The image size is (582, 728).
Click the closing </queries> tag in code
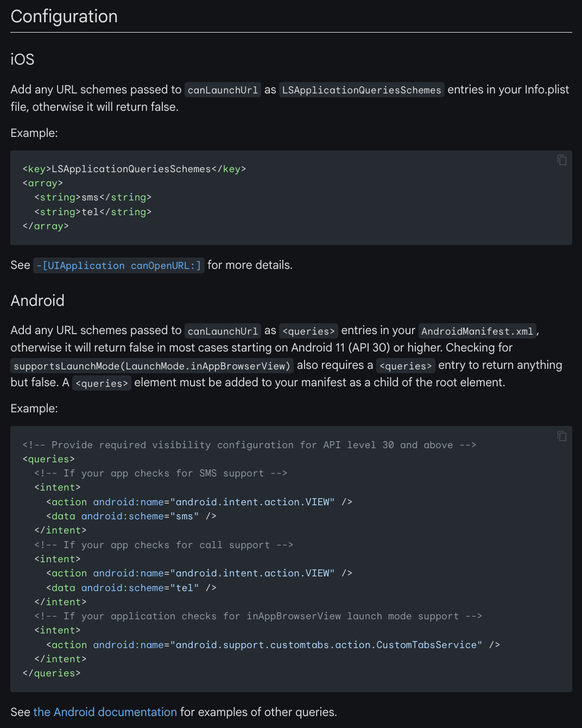52,673
